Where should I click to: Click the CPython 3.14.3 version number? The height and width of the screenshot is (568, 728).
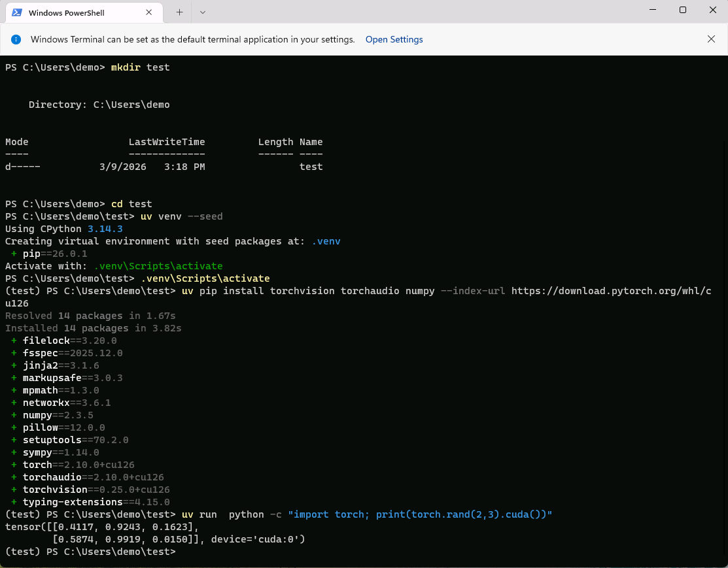pos(105,229)
